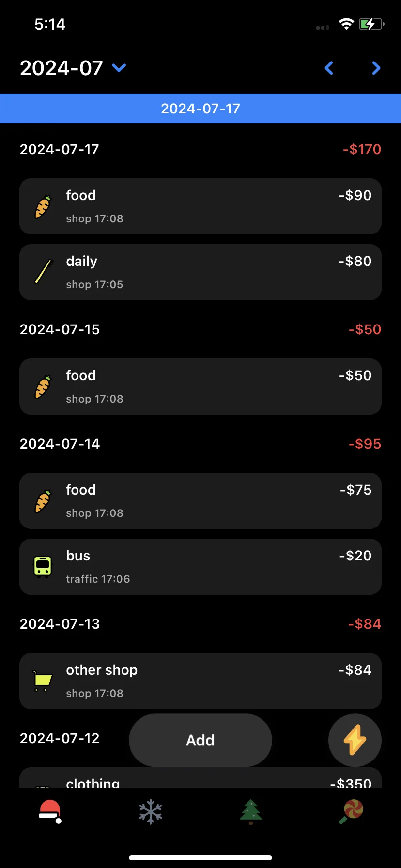
Task: Click the -$84 total for 2024-07-13
Action: pos(365,624)
